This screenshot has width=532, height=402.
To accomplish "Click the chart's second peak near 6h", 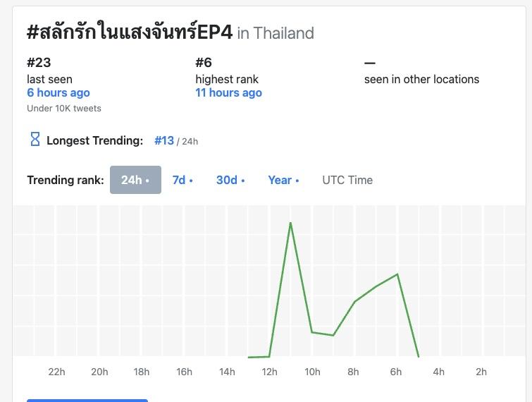I will (x=398, y=274).
